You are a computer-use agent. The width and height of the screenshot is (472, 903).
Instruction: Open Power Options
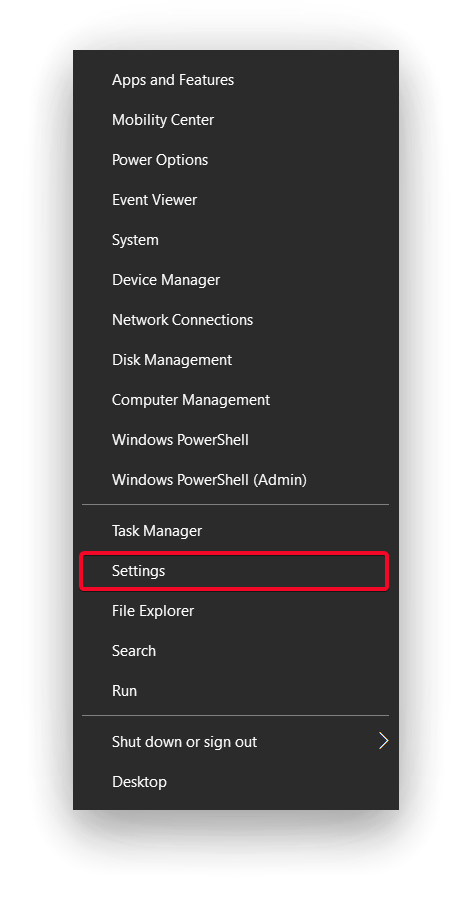click(235, 160)
